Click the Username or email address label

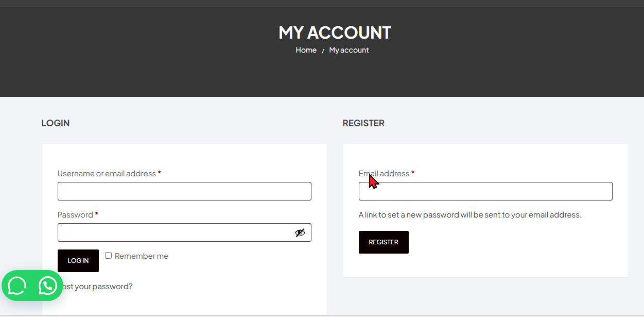[107, 174]
